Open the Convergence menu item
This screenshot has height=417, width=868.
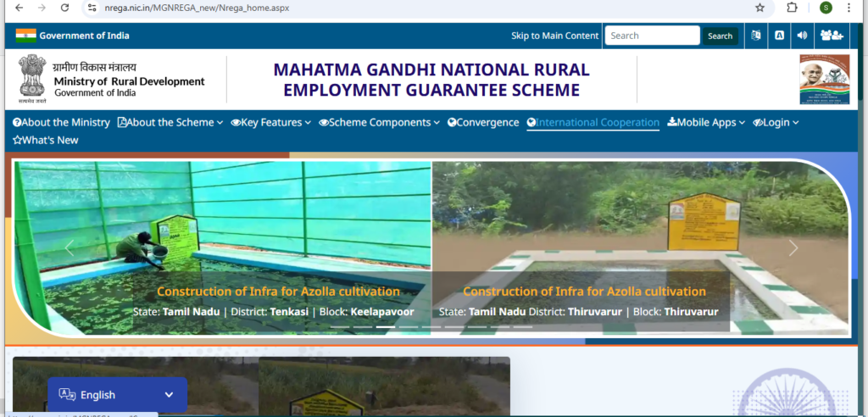tap(483, 122)
